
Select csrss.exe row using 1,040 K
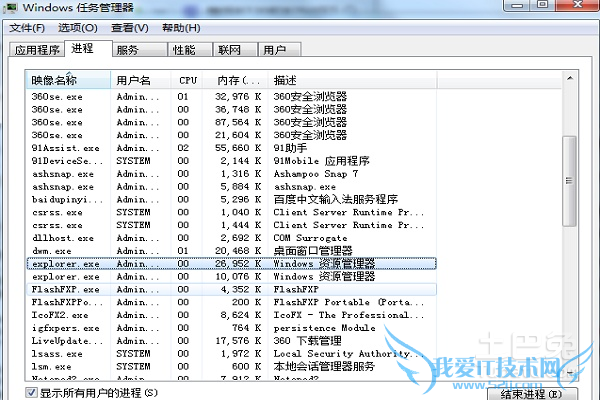(232, 212)
